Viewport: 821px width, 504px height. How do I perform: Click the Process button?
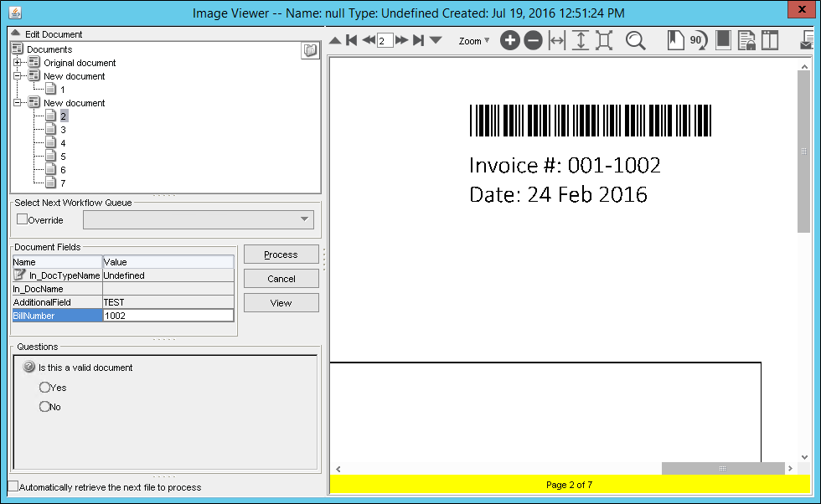(x=281, y=255)
